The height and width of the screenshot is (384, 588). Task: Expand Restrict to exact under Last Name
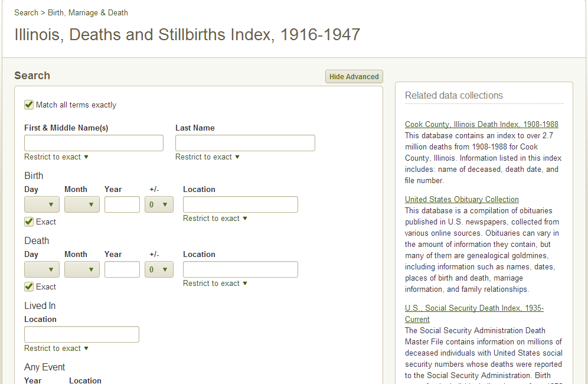point(207,157)
